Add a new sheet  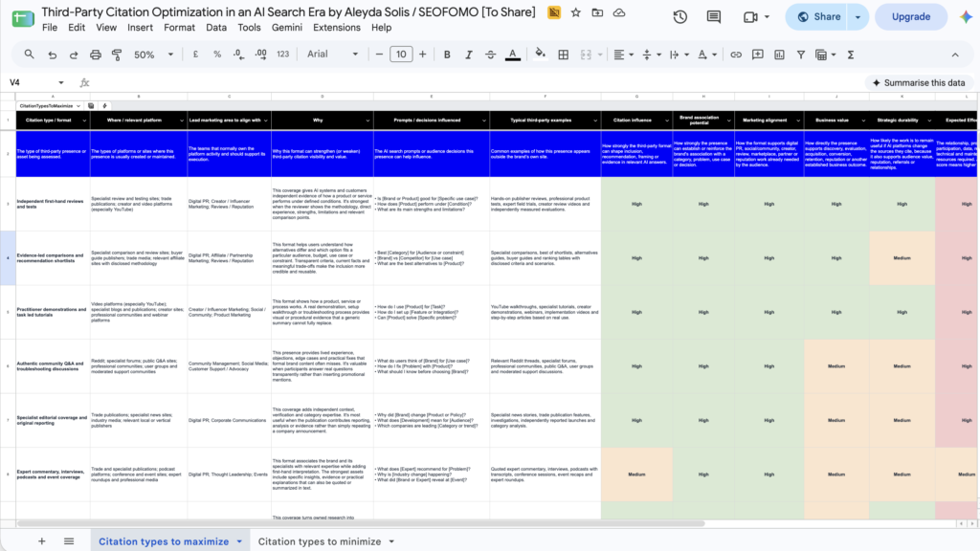click(x=41, y=541)
